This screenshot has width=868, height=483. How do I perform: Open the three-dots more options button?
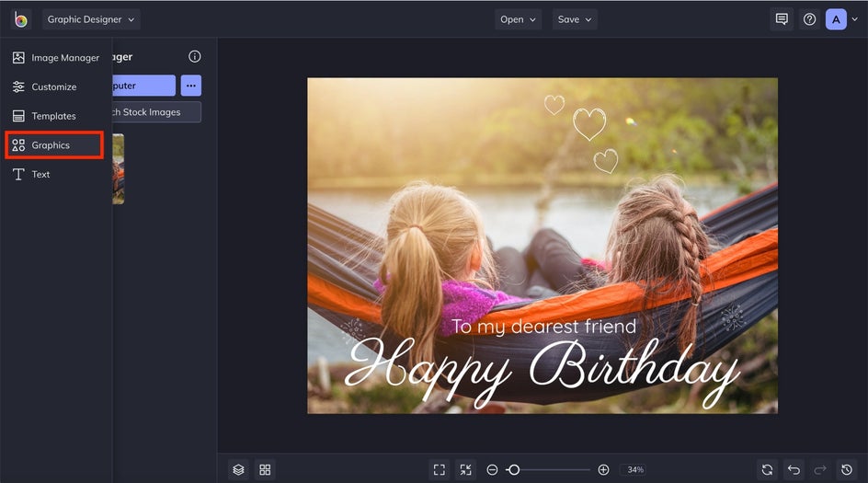click(191, 86)
